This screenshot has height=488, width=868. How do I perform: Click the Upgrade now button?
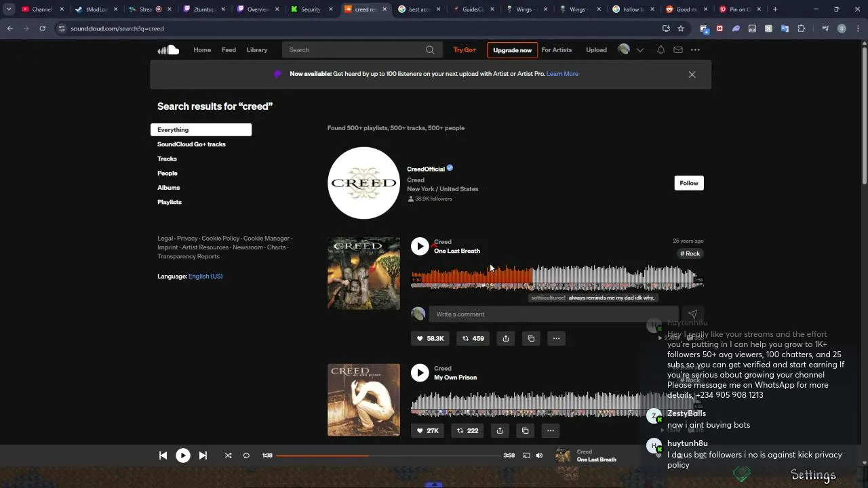[x=512, y=50]
